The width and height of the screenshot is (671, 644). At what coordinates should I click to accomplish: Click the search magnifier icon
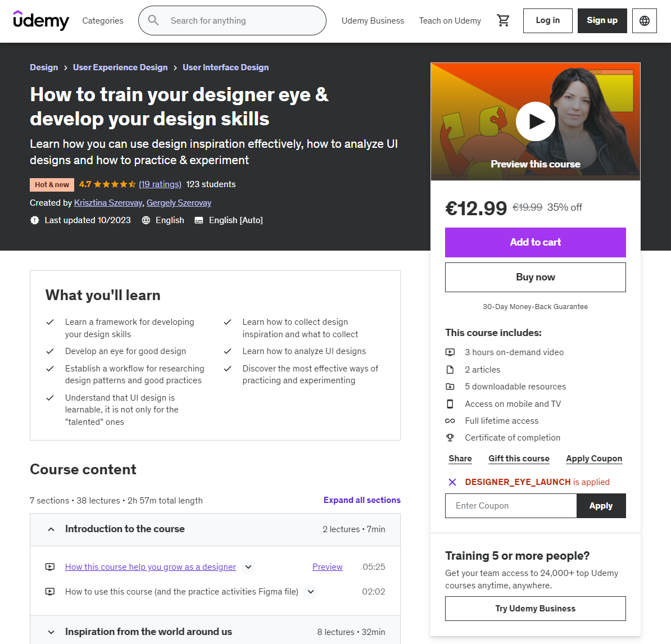pos(153,20)
